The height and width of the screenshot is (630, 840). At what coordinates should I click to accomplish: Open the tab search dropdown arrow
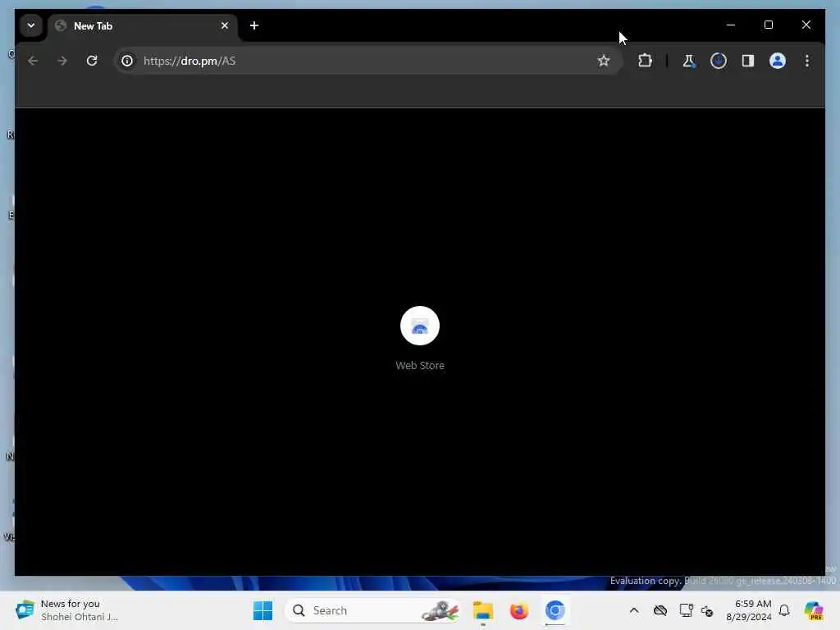tap(31, 25)
